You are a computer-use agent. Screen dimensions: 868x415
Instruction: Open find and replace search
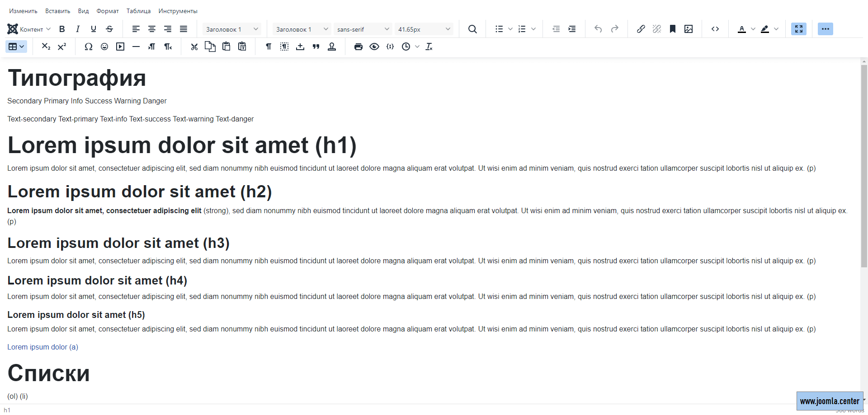(472, 29)
